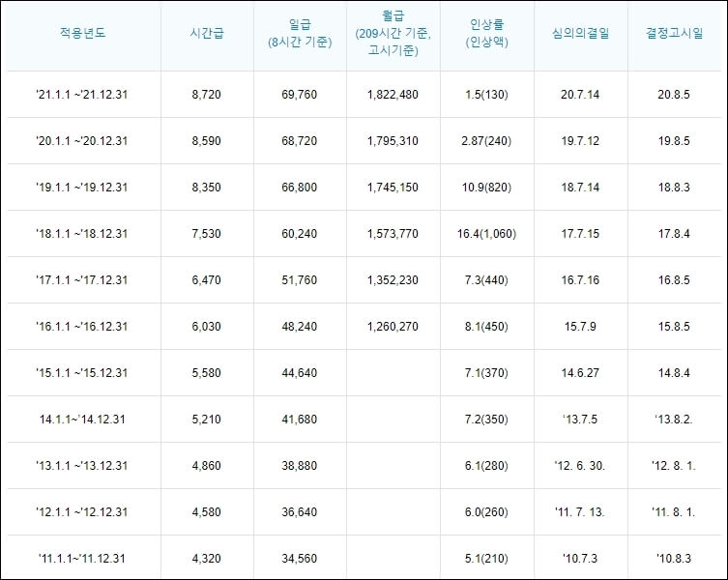
Task: Click the 6.0(260) increase rate cell
Action: pos(486,512)
